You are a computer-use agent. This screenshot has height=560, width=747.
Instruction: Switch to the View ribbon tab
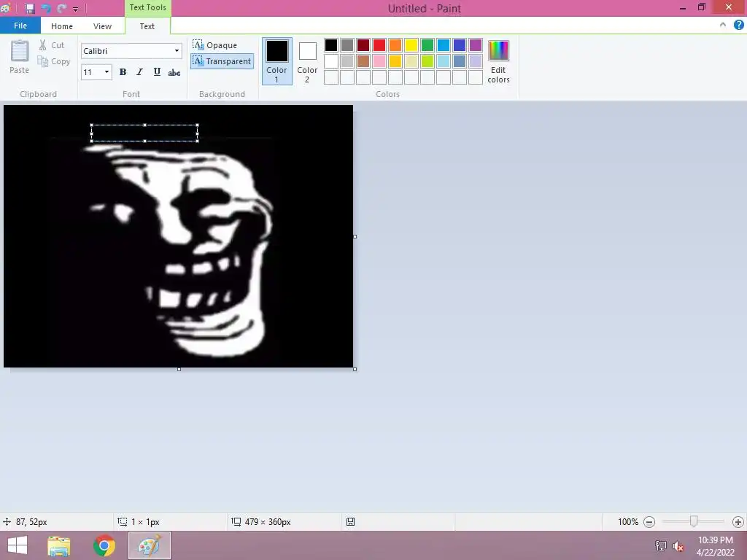(x=102, y=26)
